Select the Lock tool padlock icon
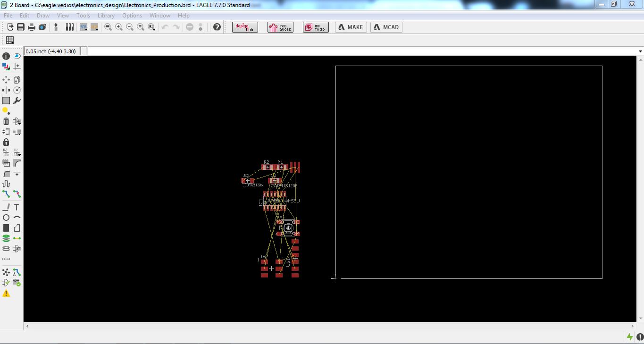The image size is (644, 344). coord(6,142)
